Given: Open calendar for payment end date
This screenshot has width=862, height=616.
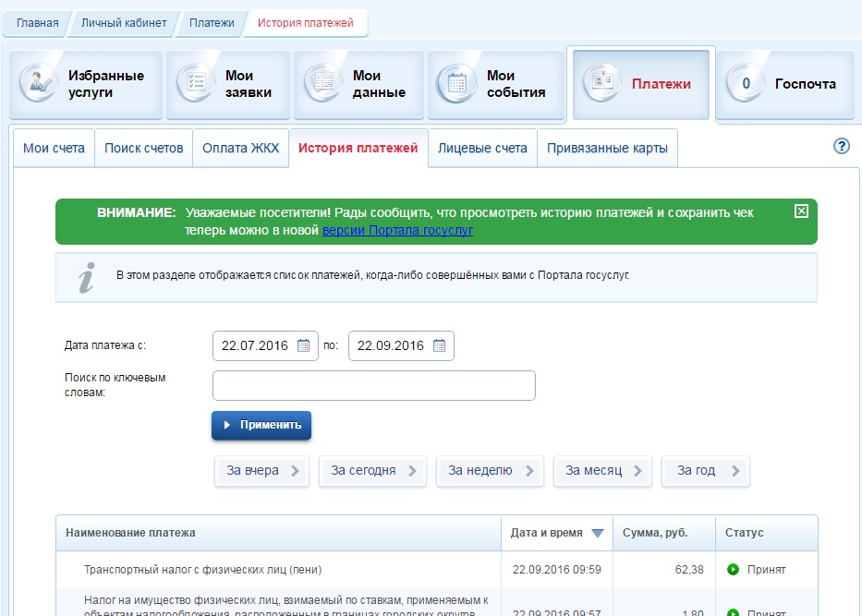Looking at the screenshot, I should pos(439,346).
